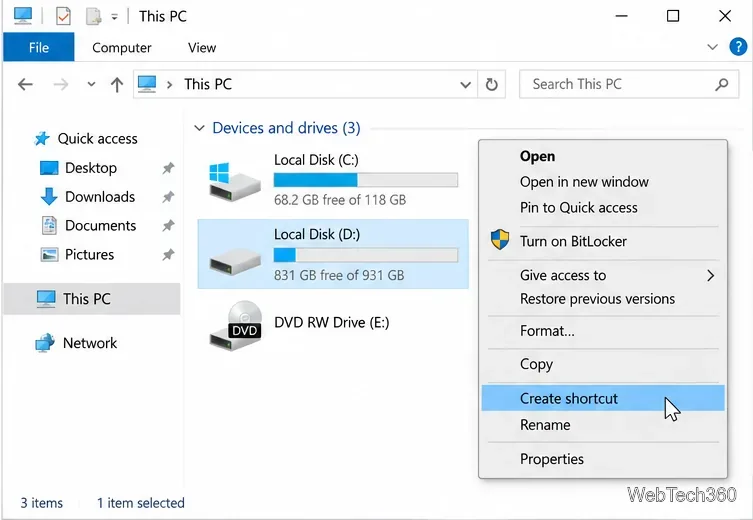
Task: Select Quick access in the navigation pane
Action: [x=97, y=139]
